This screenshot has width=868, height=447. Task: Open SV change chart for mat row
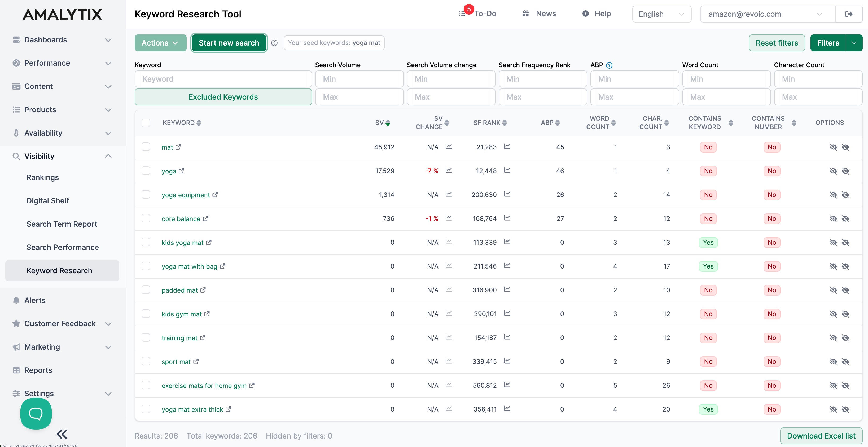coord(449,147)
